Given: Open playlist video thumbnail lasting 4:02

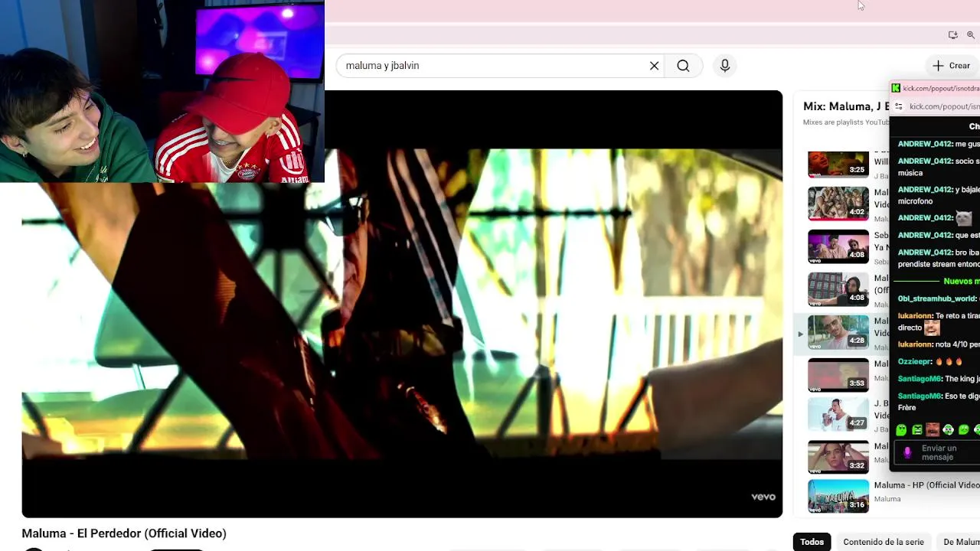Looking at the screenshot, I should point(838,204).
